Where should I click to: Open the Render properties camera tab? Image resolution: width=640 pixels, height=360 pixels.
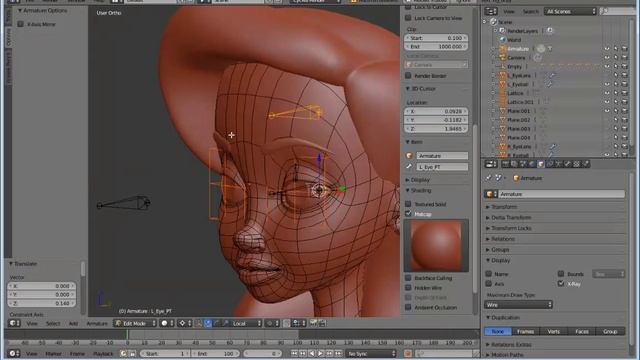coord(505,164)
